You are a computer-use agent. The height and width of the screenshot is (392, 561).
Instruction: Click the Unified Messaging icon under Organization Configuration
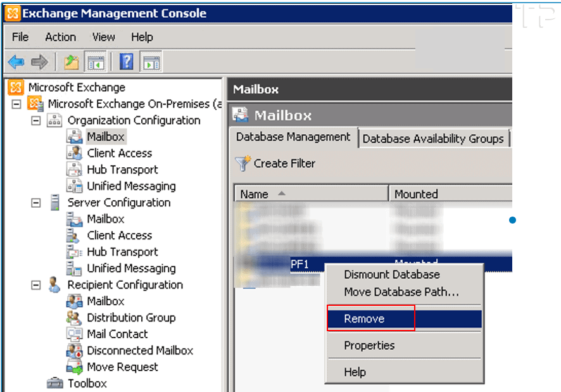pyautogui.click(x=75, y=186)
